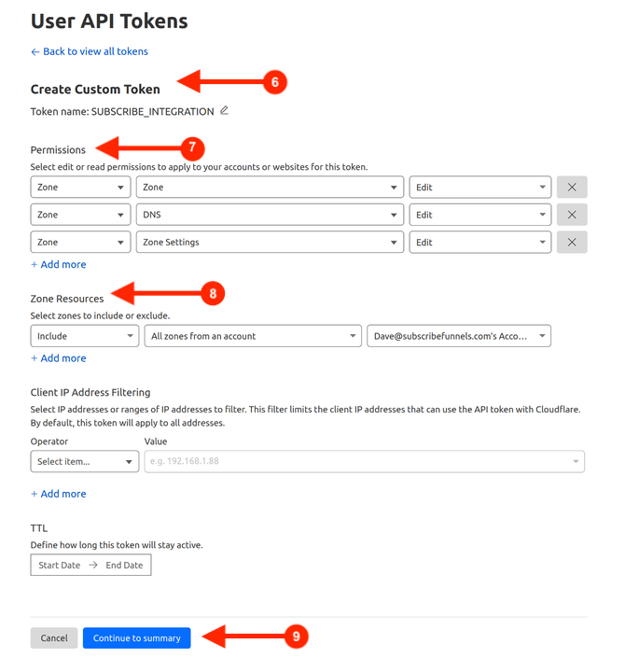
Task: Add more IP address filters
Action: click(x=59, y=494)
